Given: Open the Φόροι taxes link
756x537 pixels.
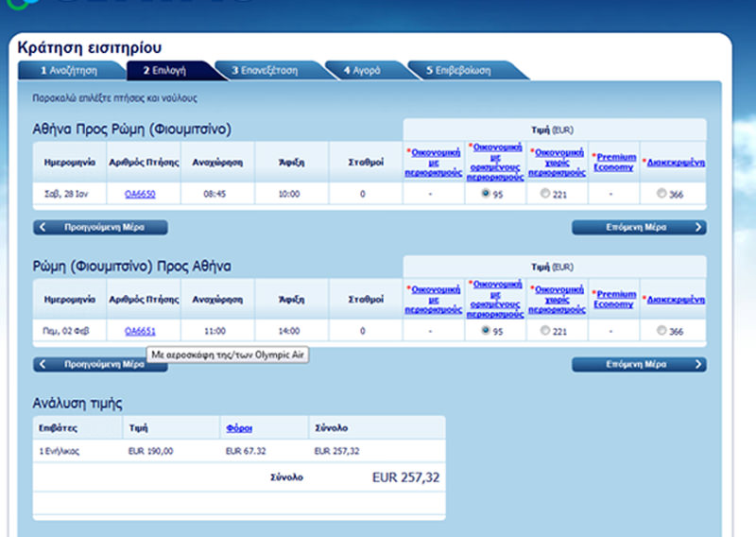Looking at the screenshot, I should [239, 428].
